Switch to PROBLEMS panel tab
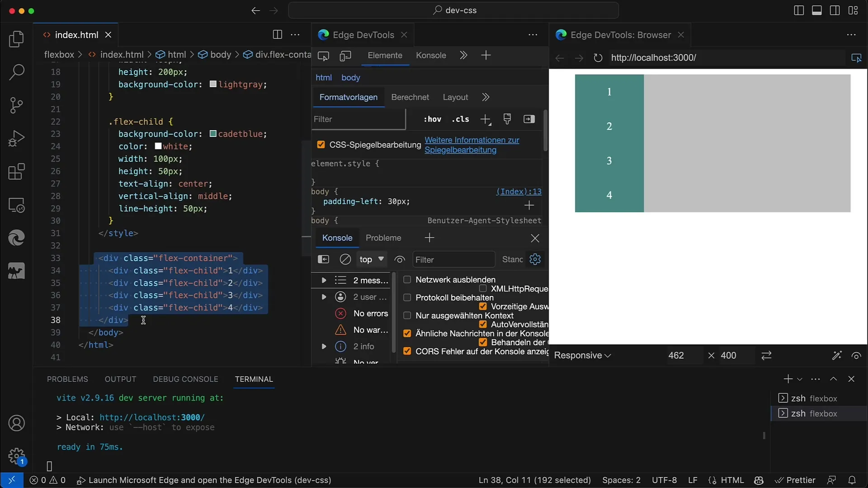The image size is (868, 488). click(x=67, y=379)
